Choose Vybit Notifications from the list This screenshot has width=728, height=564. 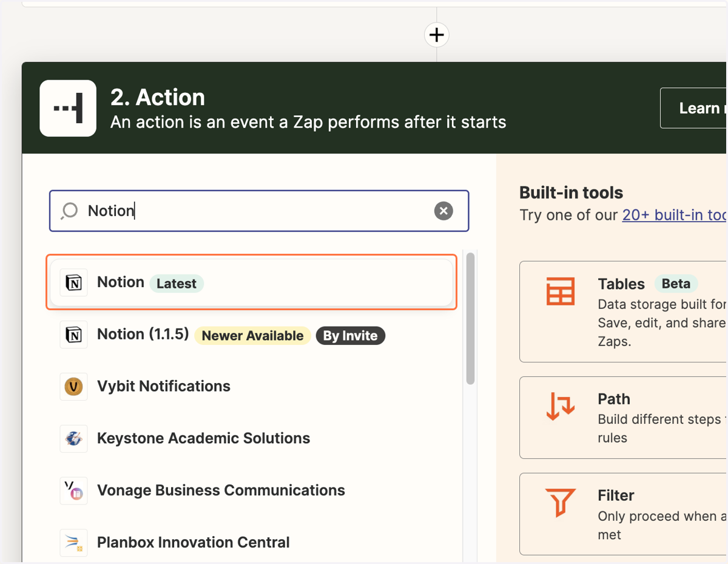(251, 386)
